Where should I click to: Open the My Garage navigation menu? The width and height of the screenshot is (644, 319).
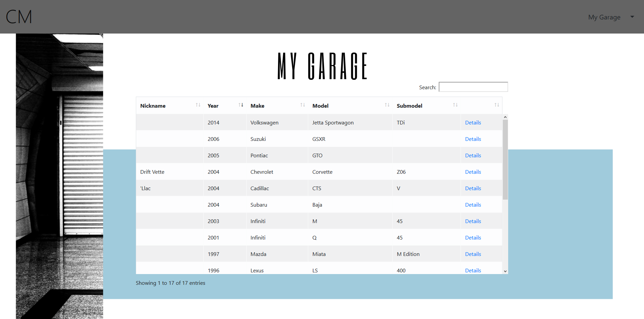pyautogui.click(x=604, y=17)
